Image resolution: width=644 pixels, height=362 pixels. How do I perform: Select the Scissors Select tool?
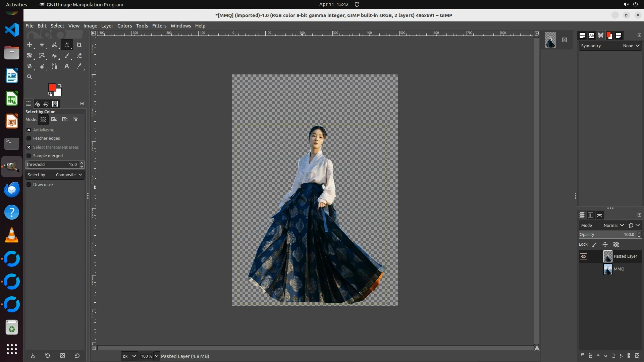54,45
